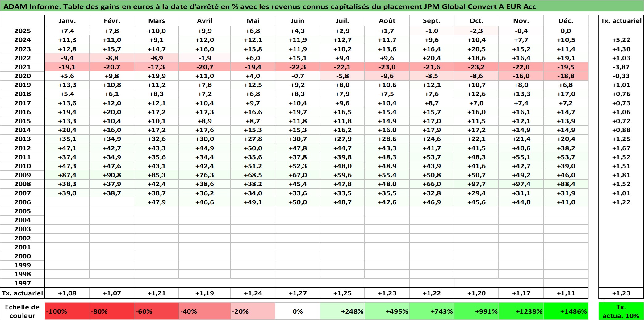Click the 2018 Déc. cell +17,0
The height and width of the screenshot is (320, 644).
pyautogui.click(x=566, y=94)
